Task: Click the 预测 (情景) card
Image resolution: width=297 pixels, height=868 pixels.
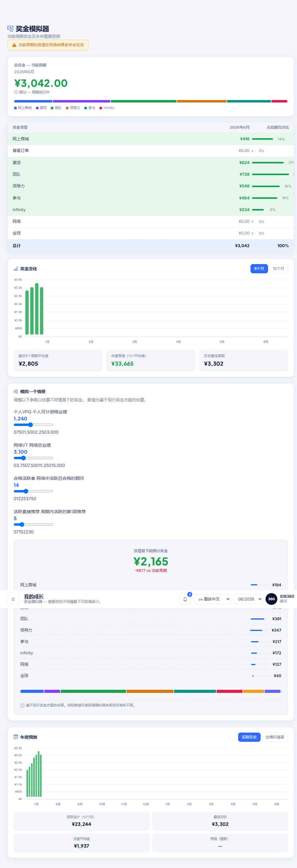Action: [x=220, y=843]
